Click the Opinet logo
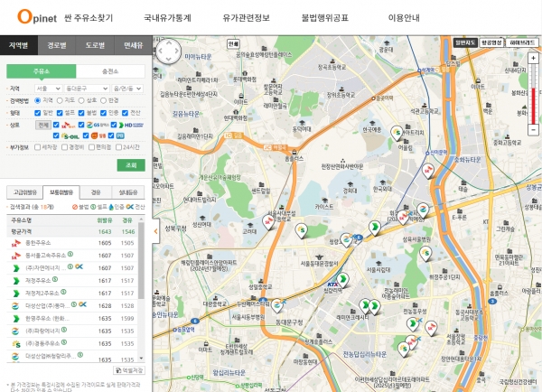The width and height of the screenshot is (542, 392). tap(37, 16)
